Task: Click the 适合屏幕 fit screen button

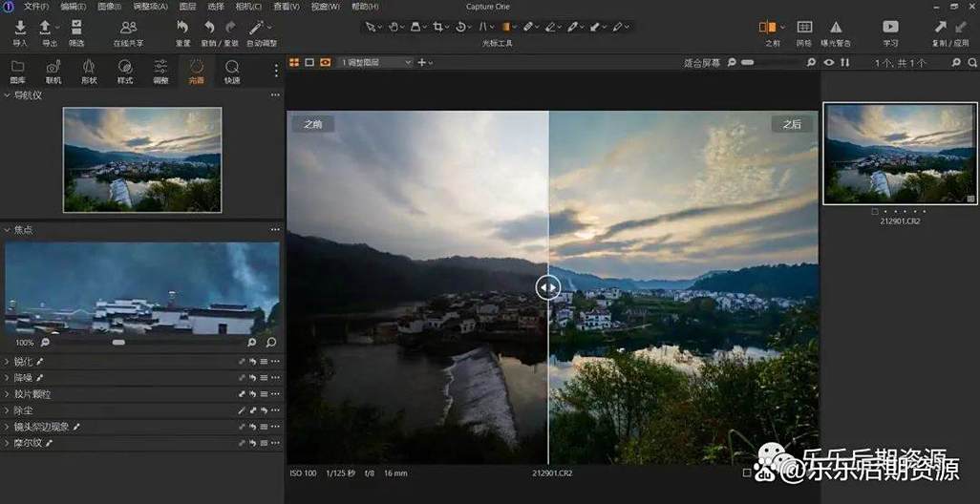Action: point(702,63)
